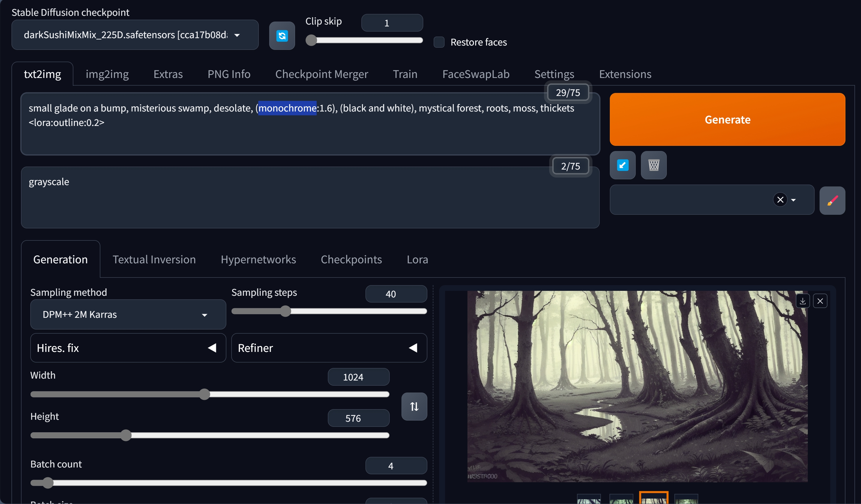Open the Extensions tab

click(x=625, y=74)
